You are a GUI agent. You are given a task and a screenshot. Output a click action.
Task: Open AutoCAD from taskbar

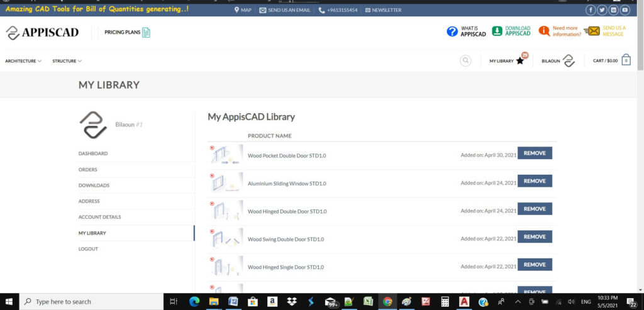coord(465,302)
